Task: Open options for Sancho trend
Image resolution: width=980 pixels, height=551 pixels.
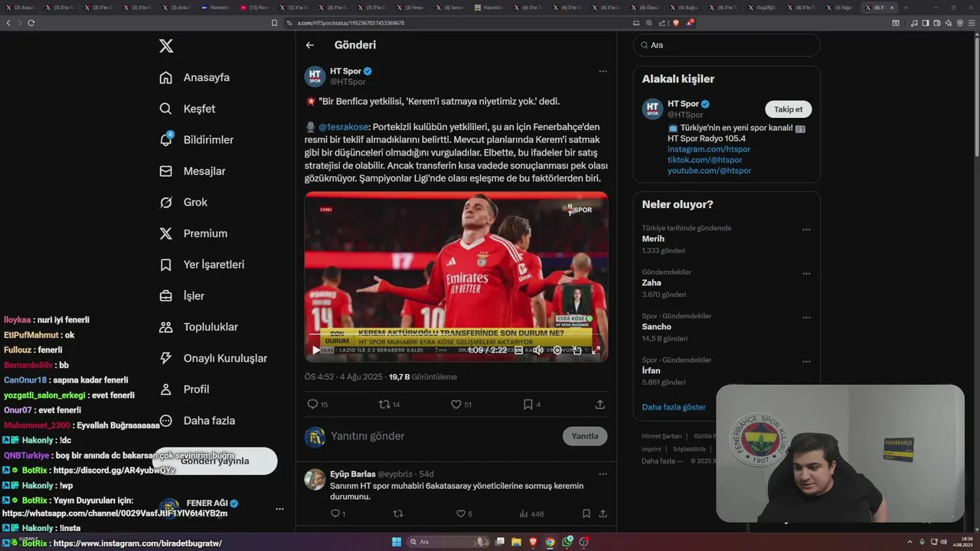Action: 806,318
